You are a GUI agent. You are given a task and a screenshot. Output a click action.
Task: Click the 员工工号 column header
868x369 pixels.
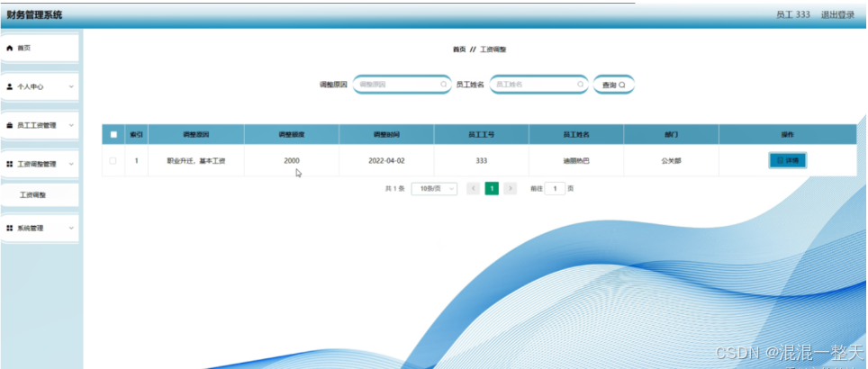(482, 134)
